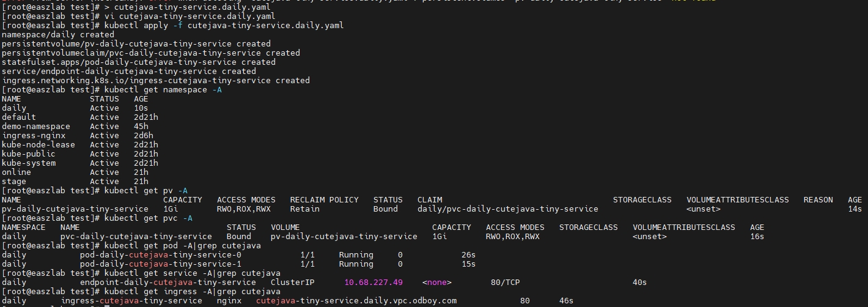Viewport: 868px width, 307px height.
Task: Click the kube-node-lease namespace name
Action: (x=38, y=145)
